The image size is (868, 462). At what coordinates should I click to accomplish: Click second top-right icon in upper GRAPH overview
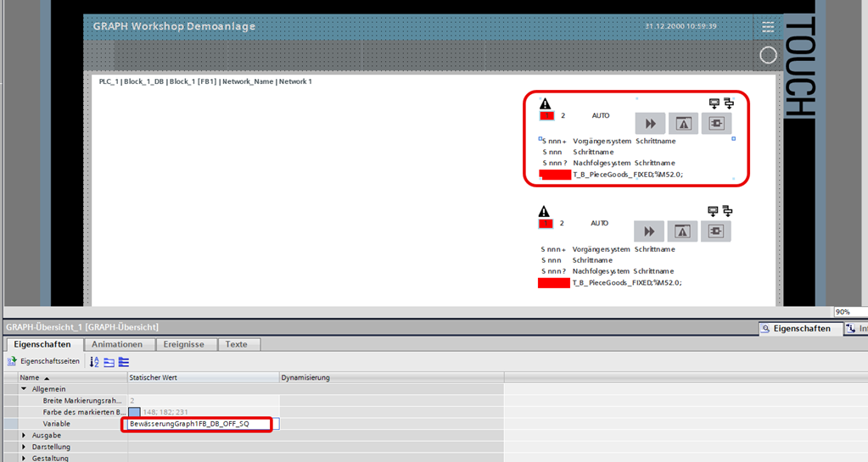(x=729, y=103)
